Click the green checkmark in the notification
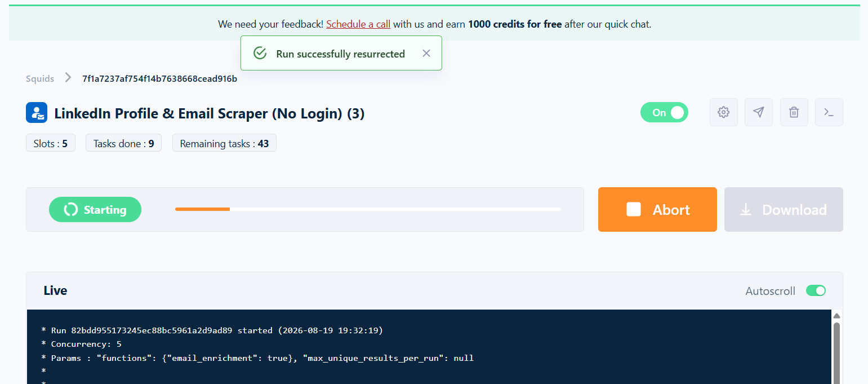The width and height of the screenshot is (868, 384). coord(260,54)
